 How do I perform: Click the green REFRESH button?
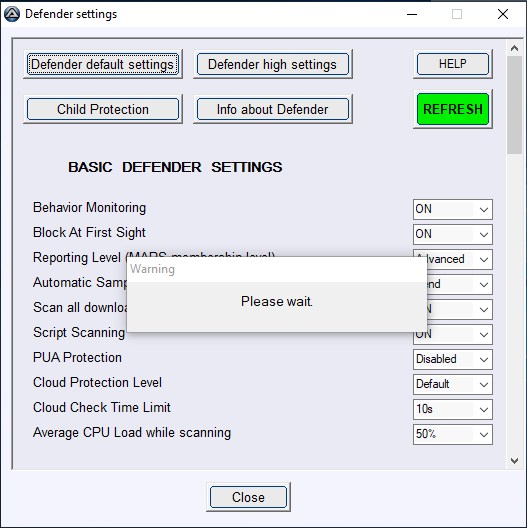(453, 109)
